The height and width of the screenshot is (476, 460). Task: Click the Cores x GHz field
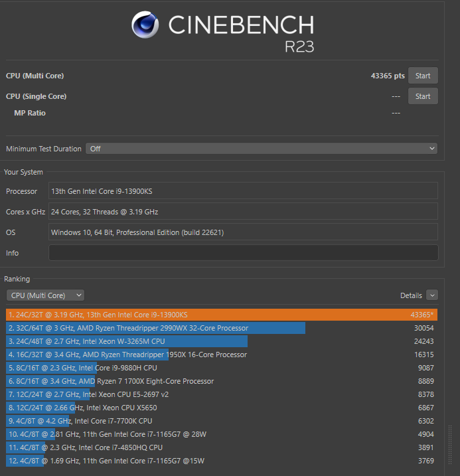(243, 212)
